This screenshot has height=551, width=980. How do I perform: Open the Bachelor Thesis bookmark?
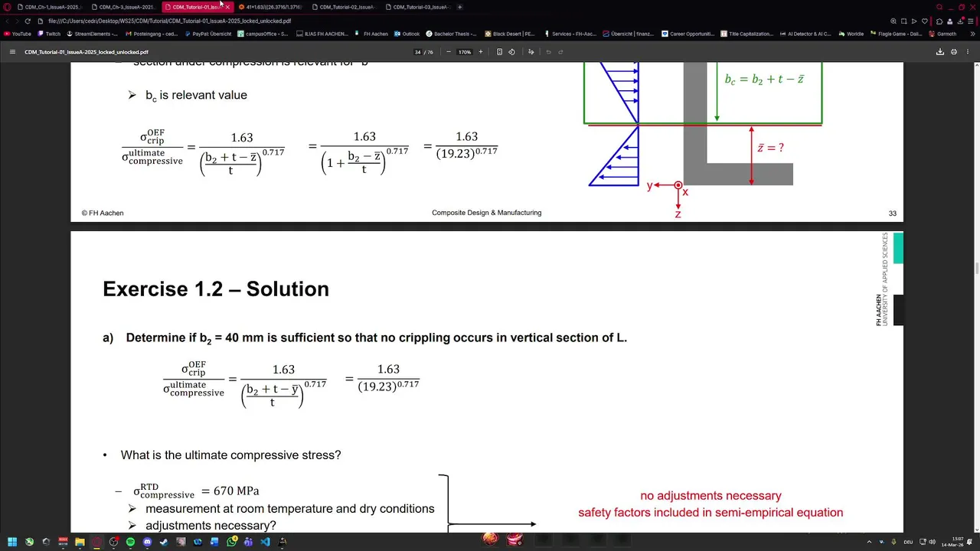(x=451, y=34)
